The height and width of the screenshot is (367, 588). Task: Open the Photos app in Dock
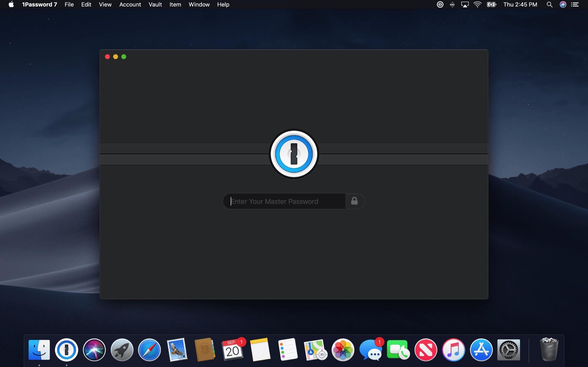click(343, 350)
